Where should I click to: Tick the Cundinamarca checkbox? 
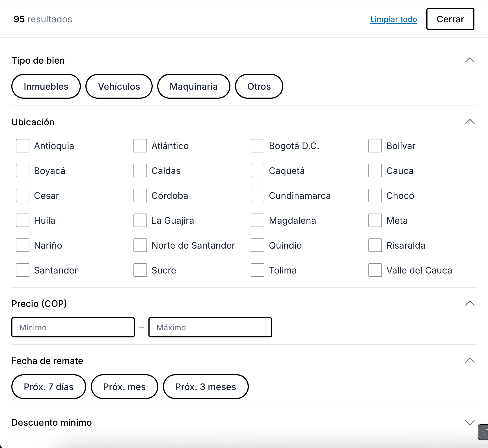[x=258, y=195]
